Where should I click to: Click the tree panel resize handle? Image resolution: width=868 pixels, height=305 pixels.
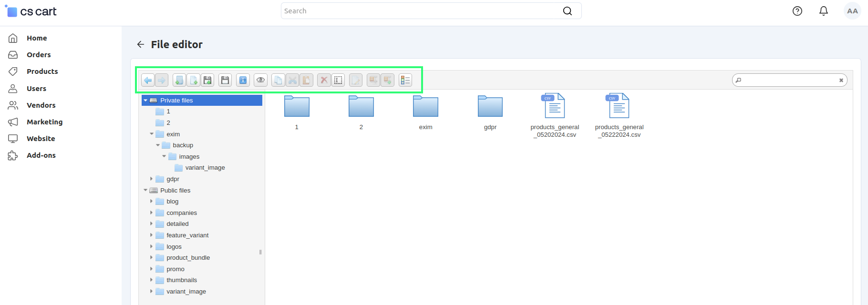(x=260, y=252)
